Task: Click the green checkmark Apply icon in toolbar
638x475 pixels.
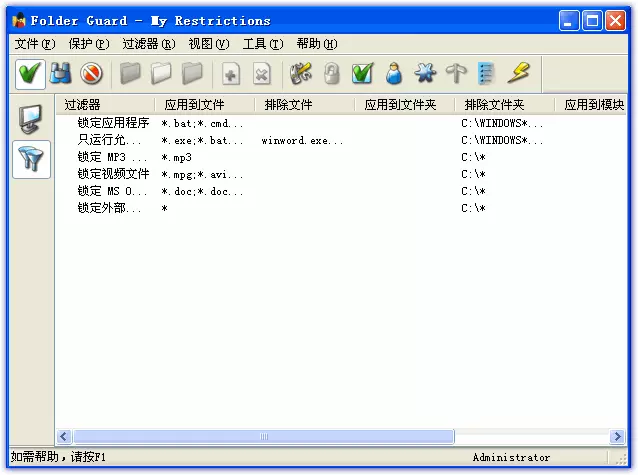Action: pyautogui.click(x=30, y=74)
